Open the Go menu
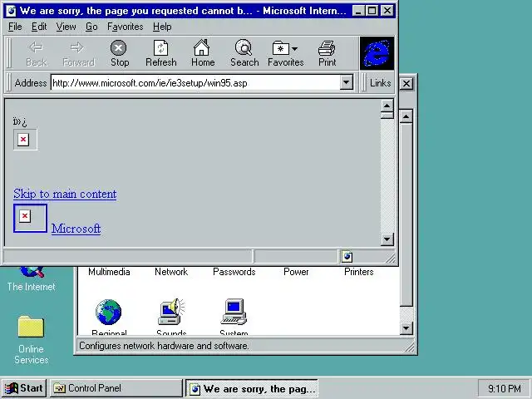Viewport: 532px width, 399px height. [x=91, y=27]
